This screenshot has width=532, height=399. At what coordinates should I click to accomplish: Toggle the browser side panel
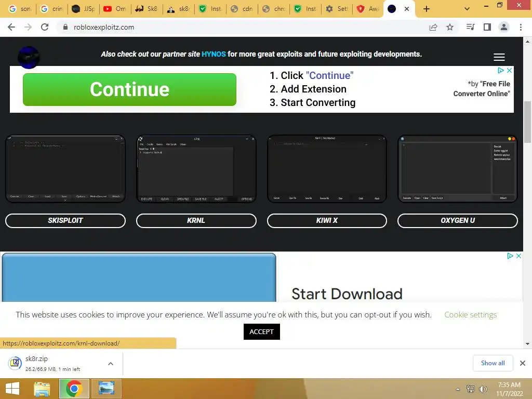pyautogui.click(x=487, y=27)
